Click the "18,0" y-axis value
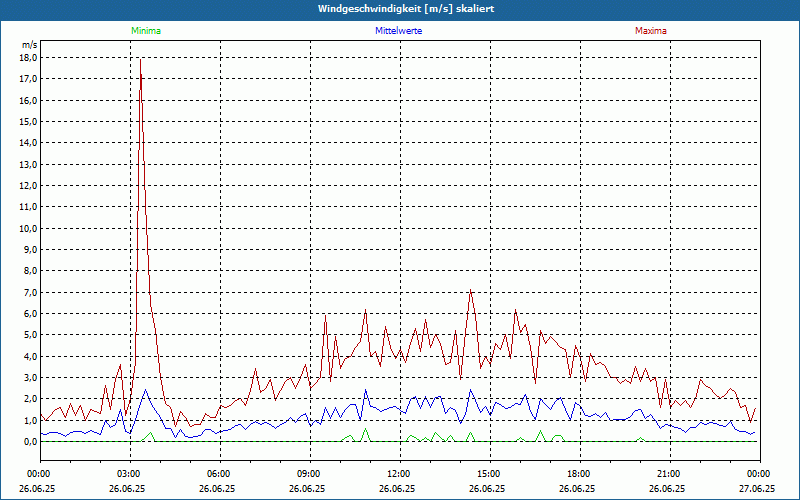The height and width of the screenshot is (500, 800). (x=29, y=58)
